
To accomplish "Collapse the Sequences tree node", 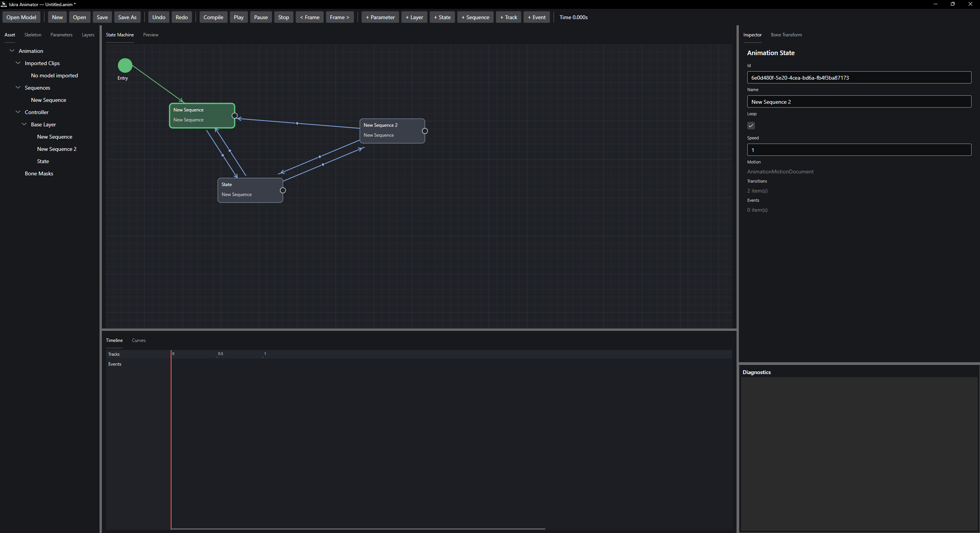I will (18, 87).
